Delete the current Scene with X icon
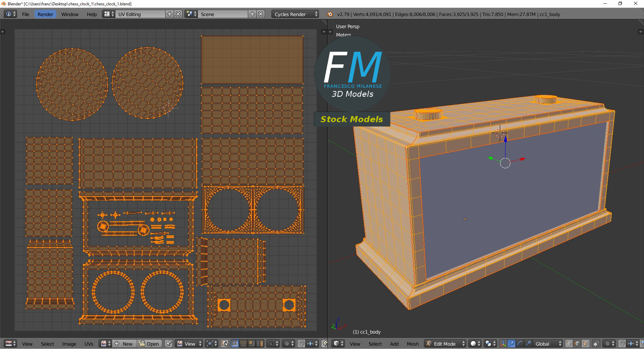 tap(261, 14)
